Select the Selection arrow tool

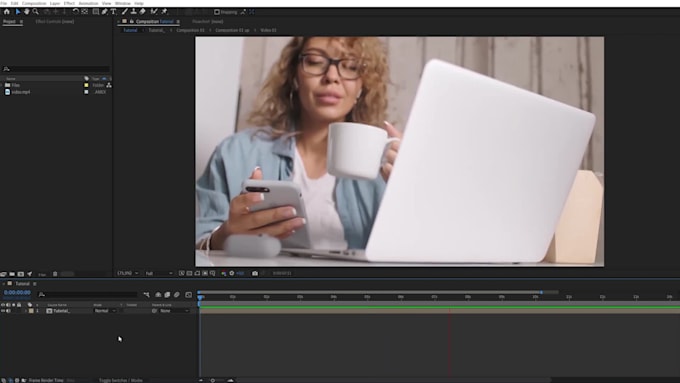coord(18,12)
